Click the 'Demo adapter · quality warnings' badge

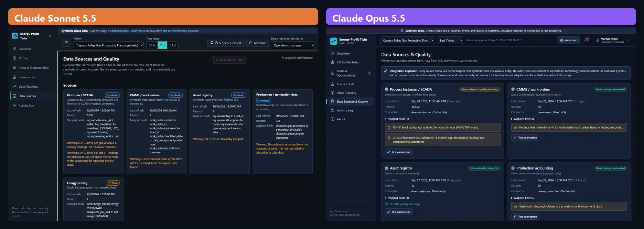coord(480,89)
